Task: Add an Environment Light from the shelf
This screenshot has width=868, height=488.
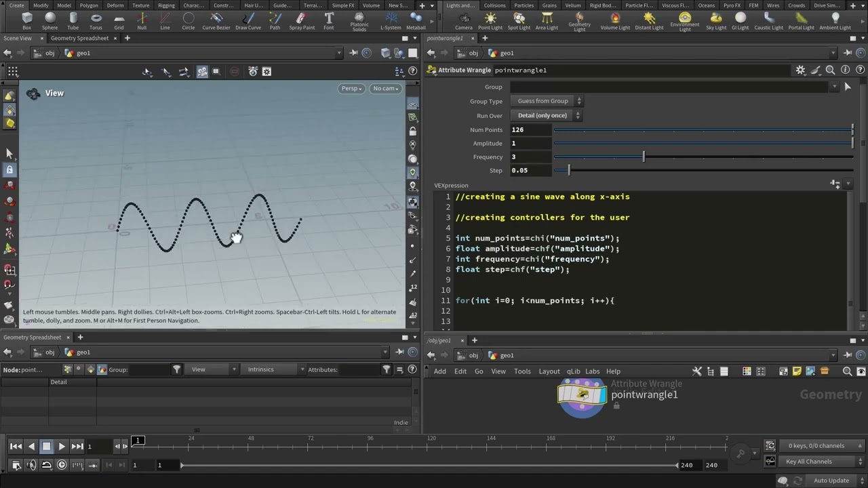Action: [x=685, y=22]
